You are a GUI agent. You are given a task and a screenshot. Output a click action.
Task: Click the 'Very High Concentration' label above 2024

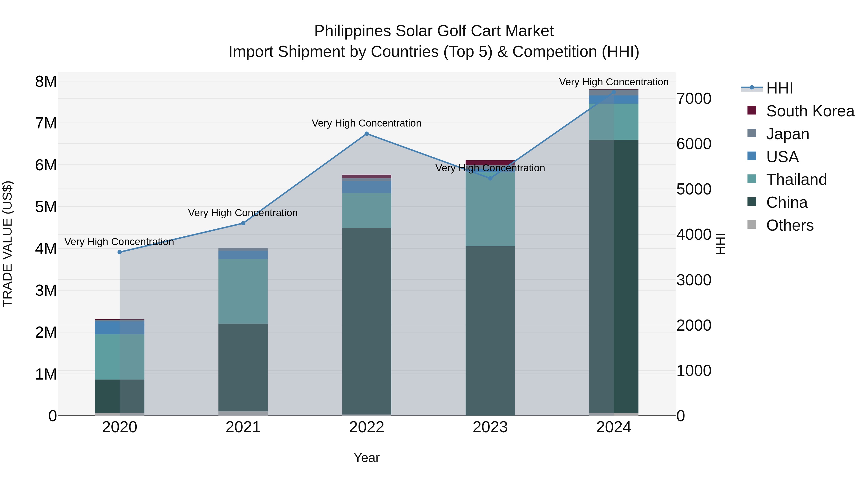click(614, 82)
